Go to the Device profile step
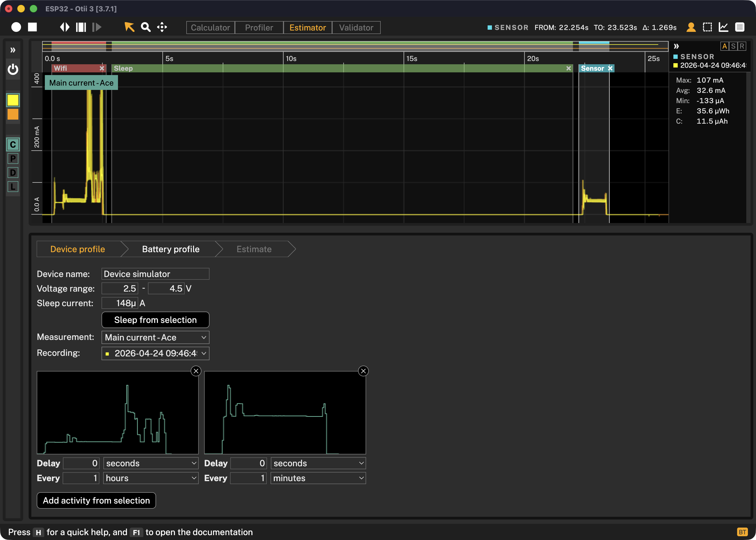The image size is (756, 540). tap(77, 249)
